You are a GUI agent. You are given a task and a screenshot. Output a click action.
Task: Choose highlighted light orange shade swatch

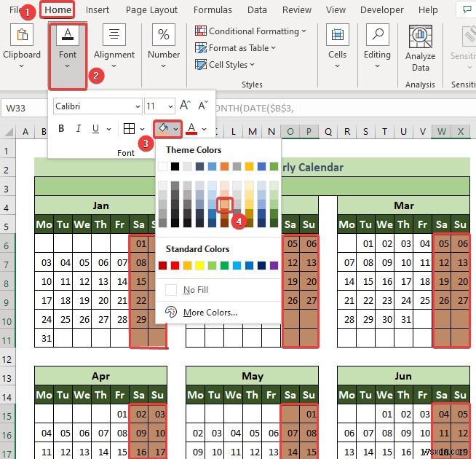tap(224, 204)
